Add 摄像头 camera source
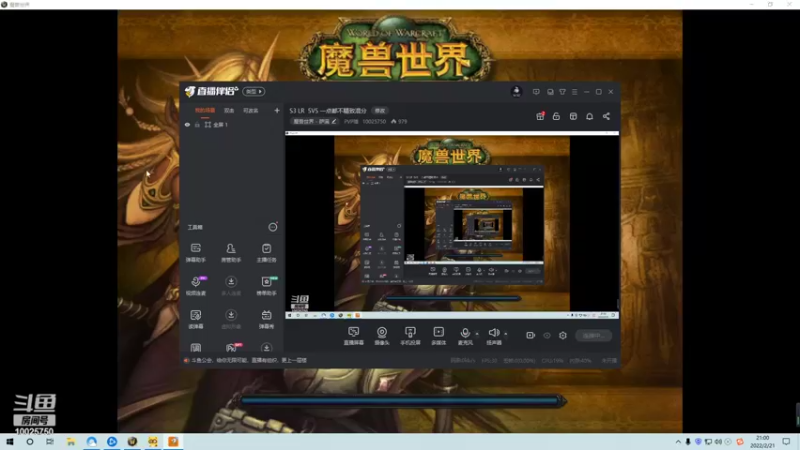This screenshot has width=800, height=450. click(x=382, y=336)
